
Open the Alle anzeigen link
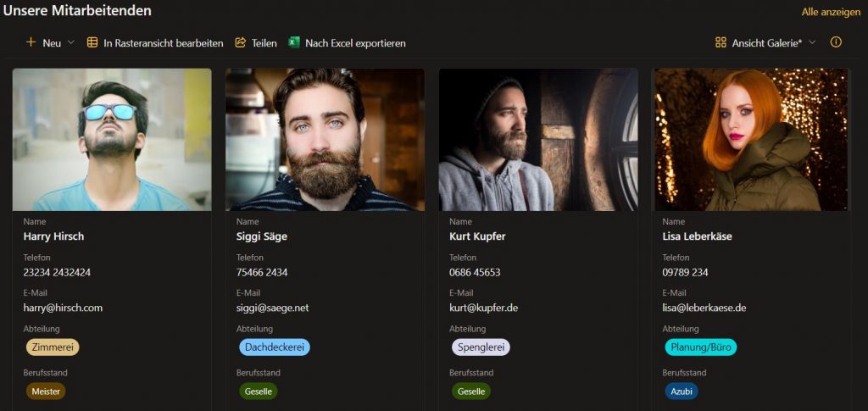click(831, 12)
